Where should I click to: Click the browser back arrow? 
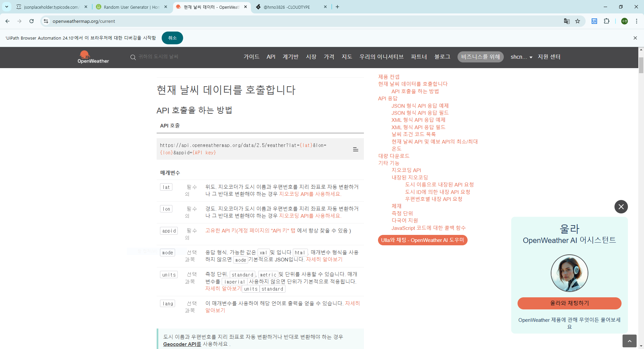pos(7,21)
